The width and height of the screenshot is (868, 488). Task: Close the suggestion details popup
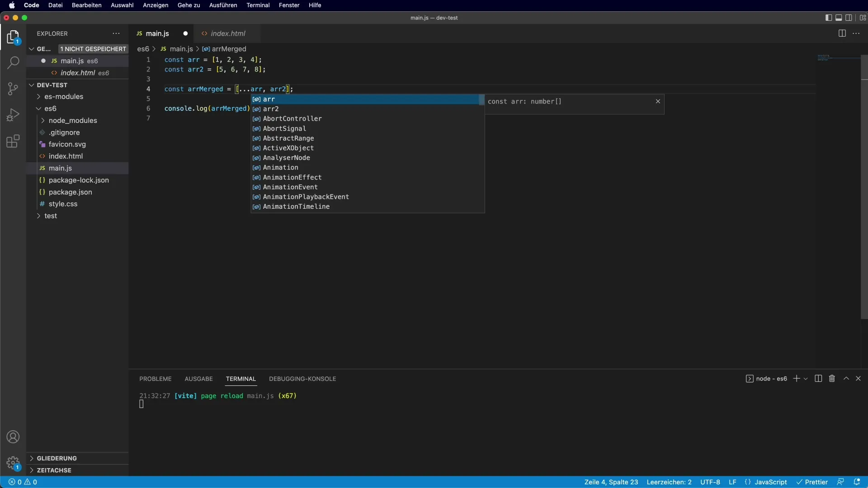pyautogui.click(x=658, y=101)
